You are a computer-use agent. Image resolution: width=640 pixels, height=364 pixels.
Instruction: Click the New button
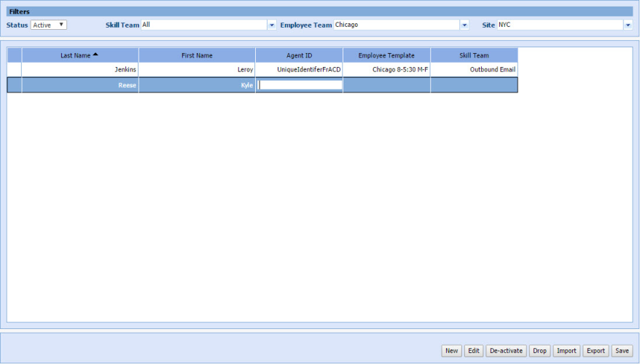[451, 351]
